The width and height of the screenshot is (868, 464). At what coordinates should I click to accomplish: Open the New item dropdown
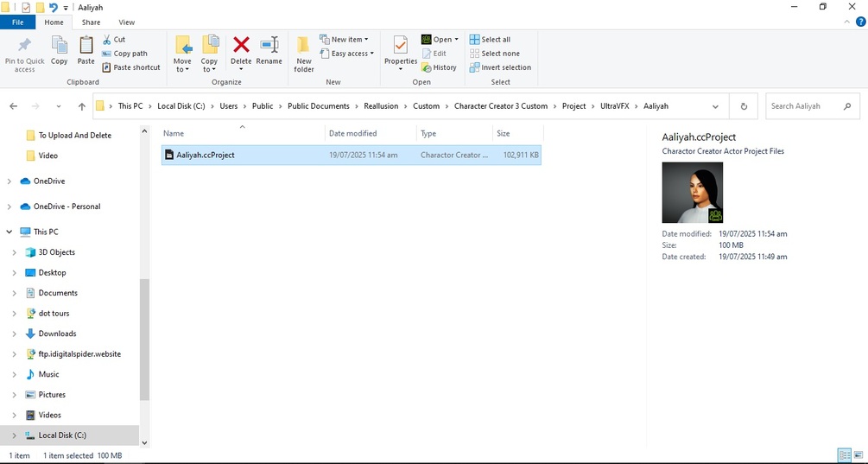(344, 39)
